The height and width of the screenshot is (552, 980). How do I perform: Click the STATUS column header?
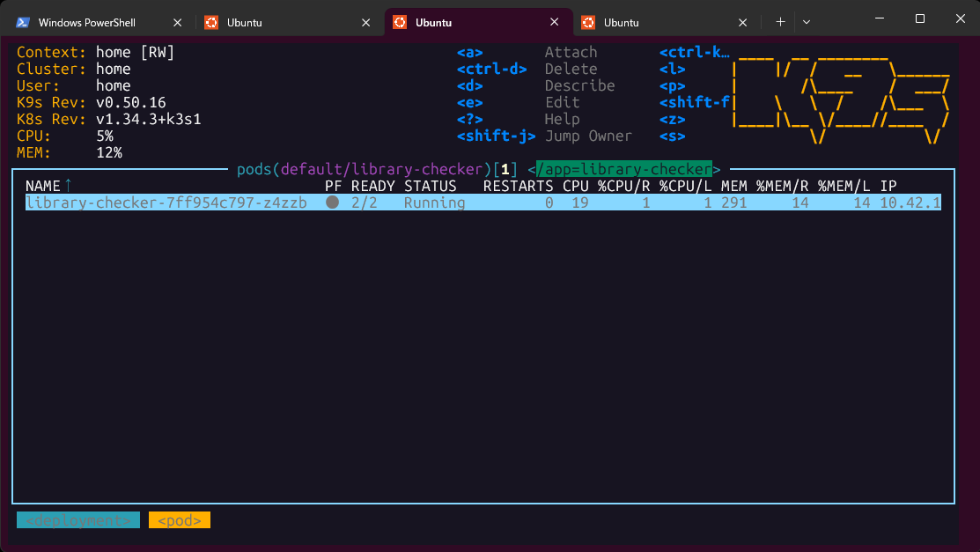tap(430, 186)
